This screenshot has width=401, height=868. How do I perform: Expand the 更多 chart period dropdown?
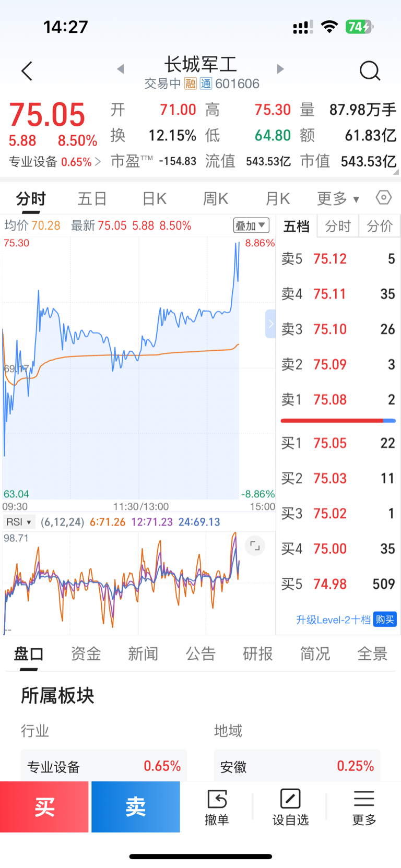338,198
